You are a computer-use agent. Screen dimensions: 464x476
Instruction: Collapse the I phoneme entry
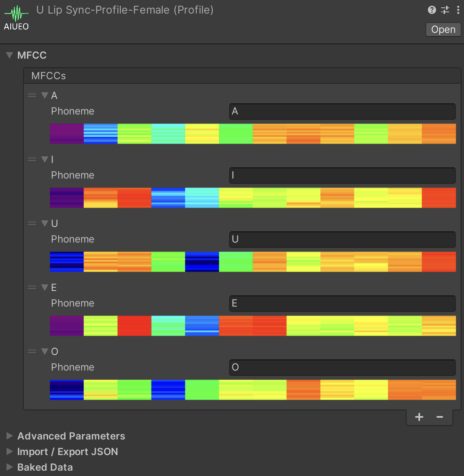click(45, 159)
